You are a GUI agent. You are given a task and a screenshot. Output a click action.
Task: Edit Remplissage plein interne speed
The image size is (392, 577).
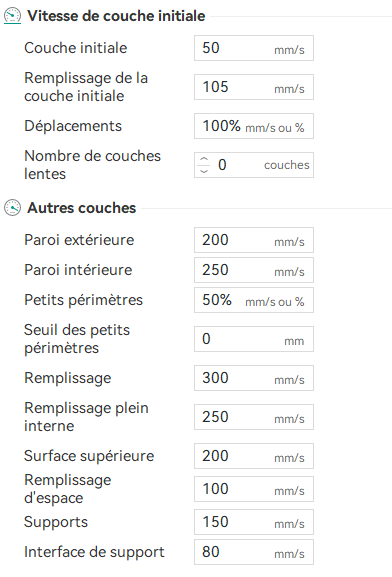[x=254, y=417]
